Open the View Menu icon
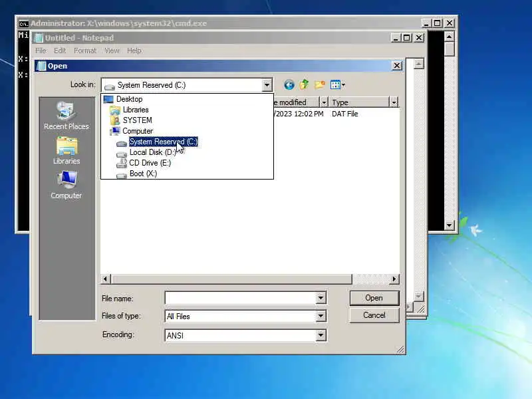This screenshot has width=532, height=399. pos(338,85)
